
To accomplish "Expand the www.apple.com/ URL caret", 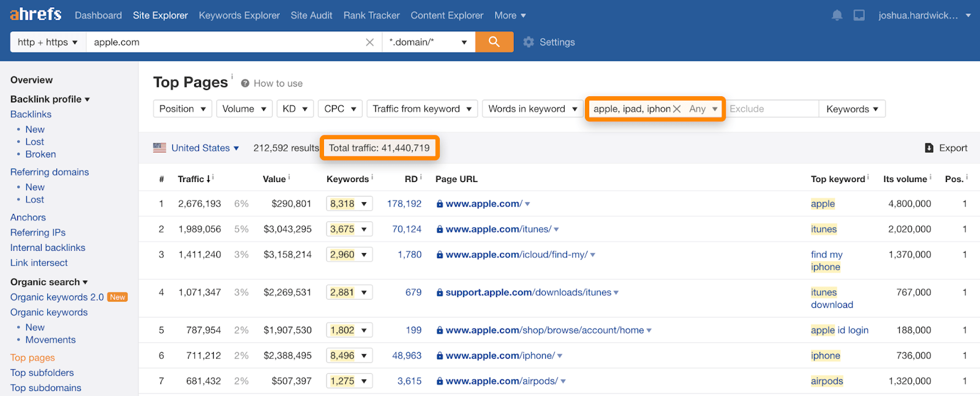I will (527, 204).
